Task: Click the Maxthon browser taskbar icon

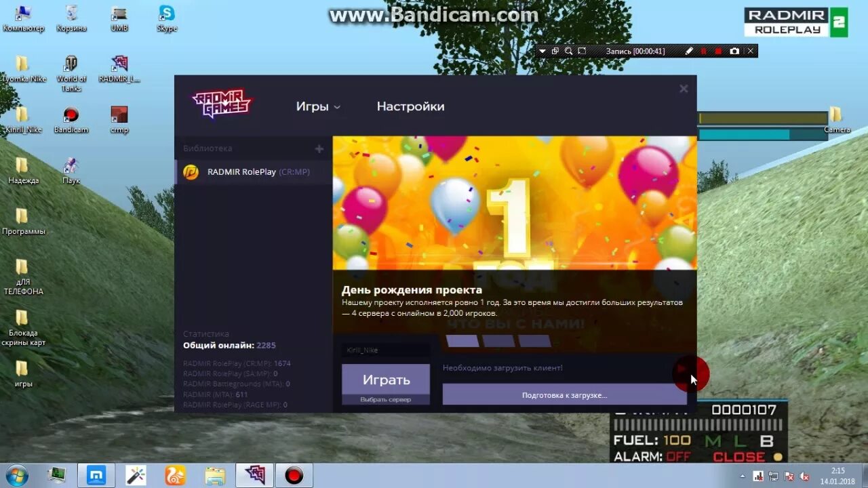Action: pyautogui.click(x=96, y=475)
